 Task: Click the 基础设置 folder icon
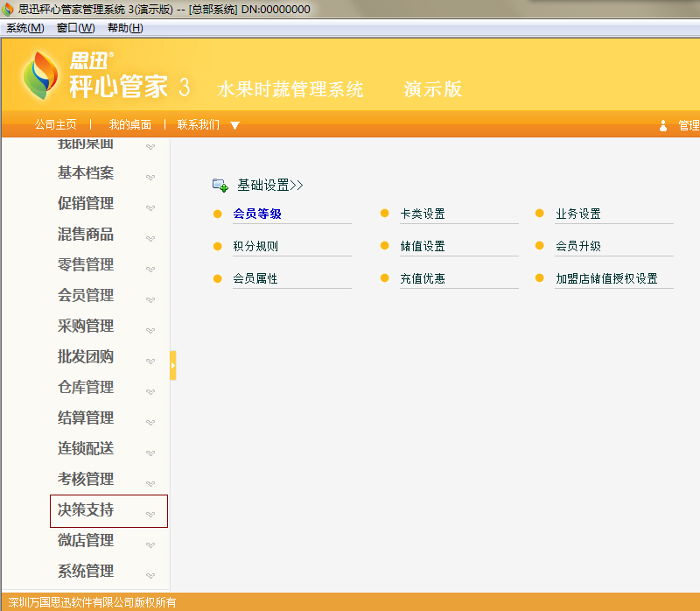(x=220, y=186)
